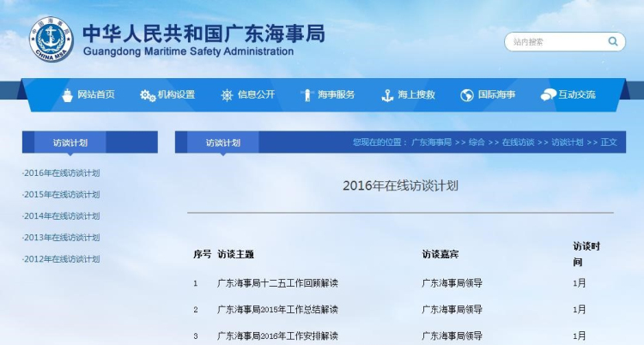The height and width of the screenshot is (345, 644).
Task: Select the 访谈计划 tab above the content
Action: click(x=222, y=142)
